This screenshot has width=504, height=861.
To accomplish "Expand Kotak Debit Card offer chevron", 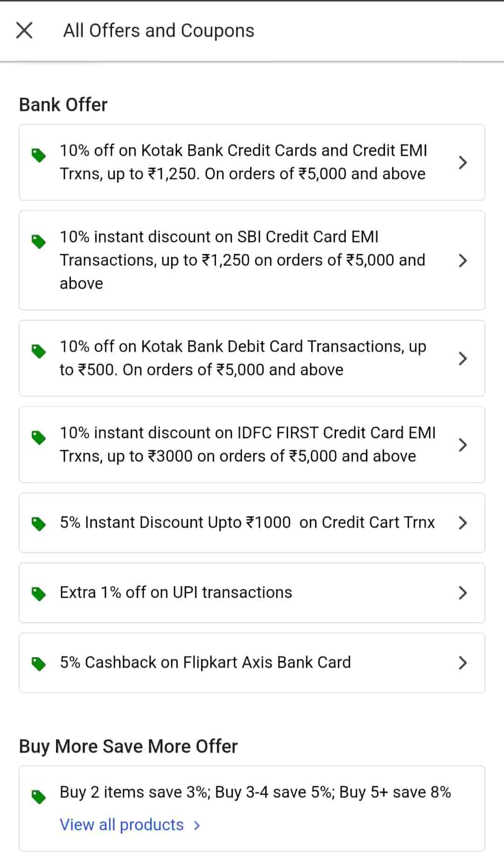I will 462,358.
